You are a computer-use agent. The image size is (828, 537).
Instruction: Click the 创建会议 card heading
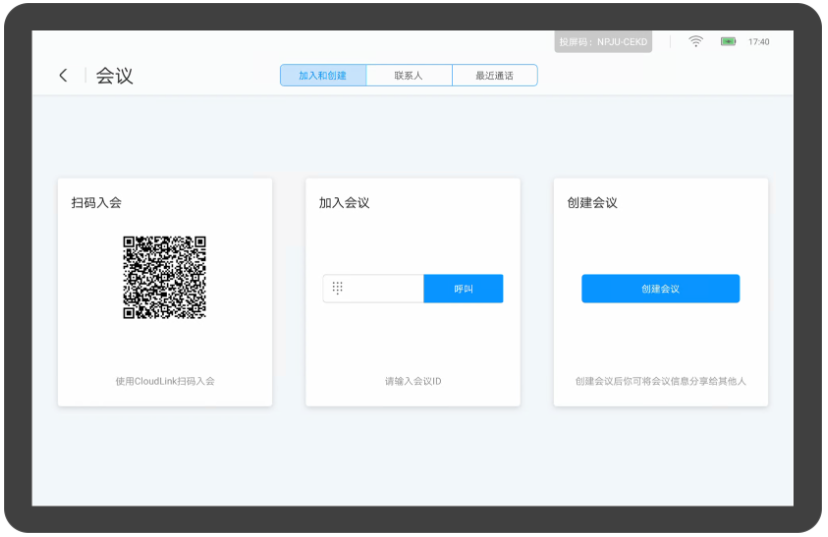(592, 203)
